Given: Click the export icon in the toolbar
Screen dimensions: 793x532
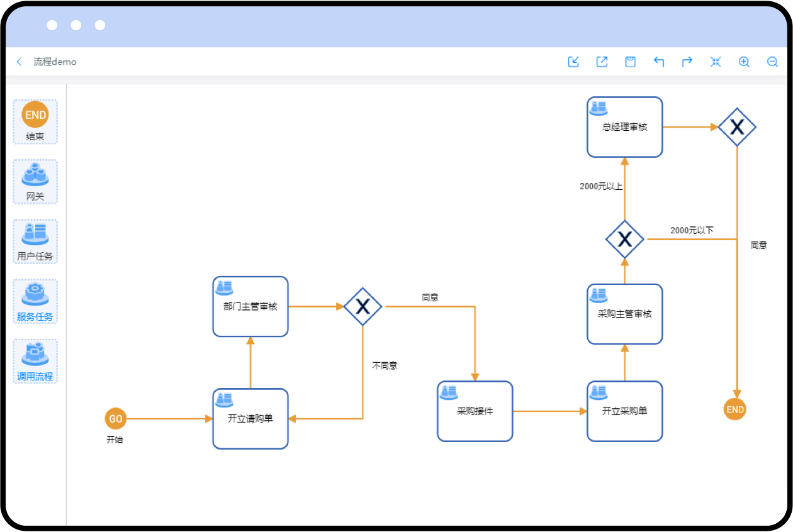Looking at the screenshot, I should tap(602, 62).
